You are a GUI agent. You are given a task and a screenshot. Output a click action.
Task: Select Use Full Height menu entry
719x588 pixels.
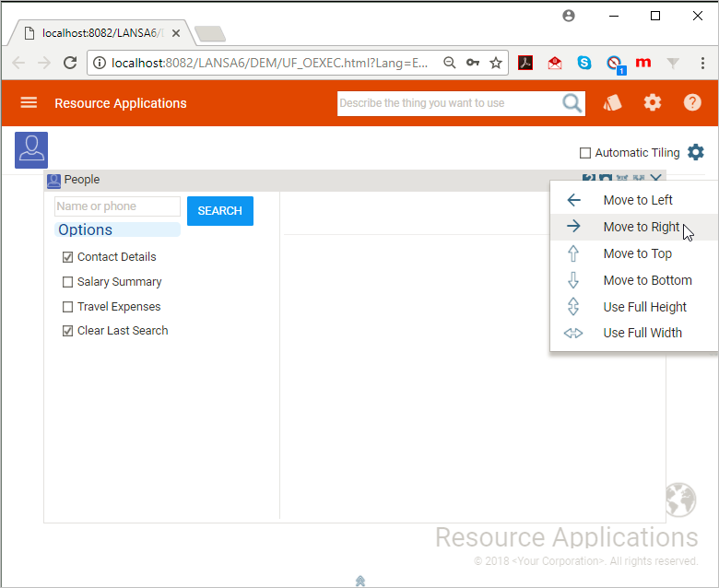coord(634,307)
